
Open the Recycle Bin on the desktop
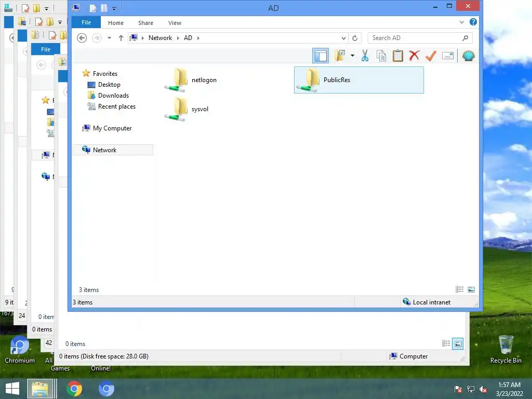[506, 349]
